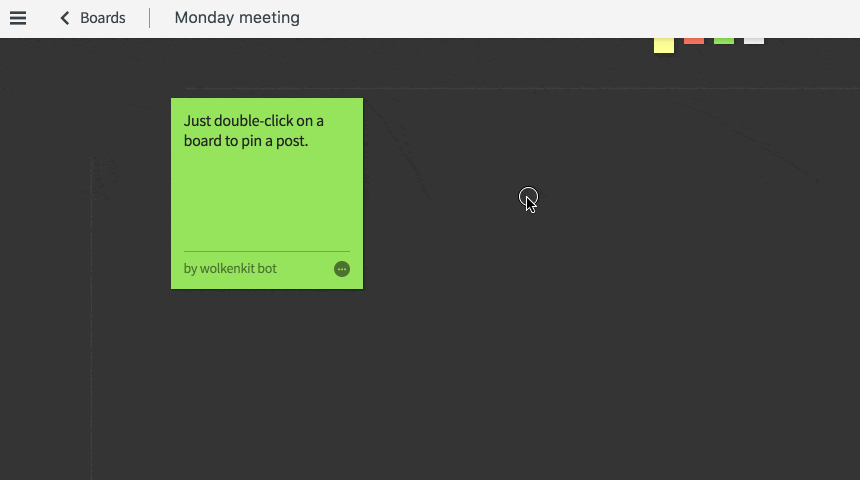Click the 'board to pin a post.' line
This screenshot has height=480, width=860.
[x=246, y=141]
